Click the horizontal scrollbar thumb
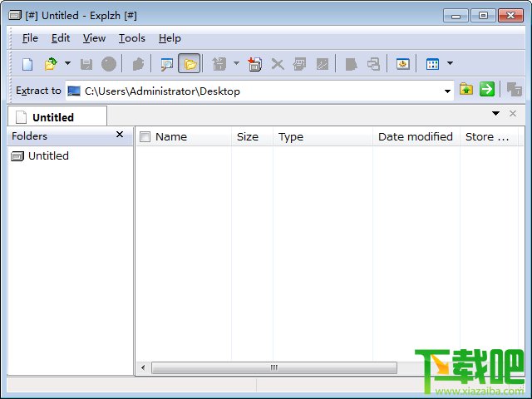 (x=274, y=367)
